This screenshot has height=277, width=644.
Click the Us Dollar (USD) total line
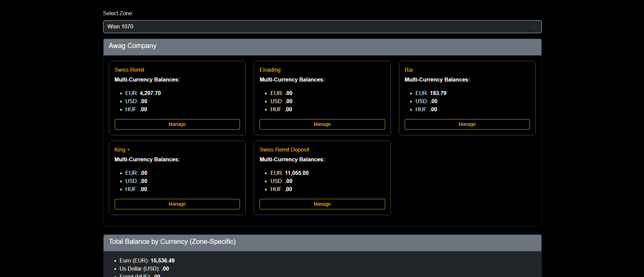point(144,269)
